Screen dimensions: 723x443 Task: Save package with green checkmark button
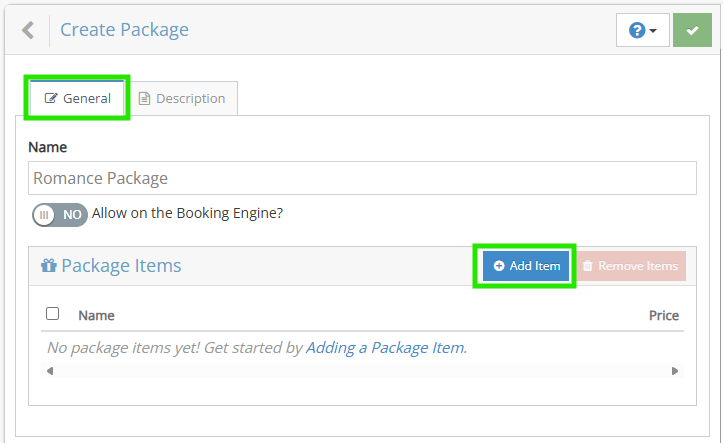click(x=692, y=30)
